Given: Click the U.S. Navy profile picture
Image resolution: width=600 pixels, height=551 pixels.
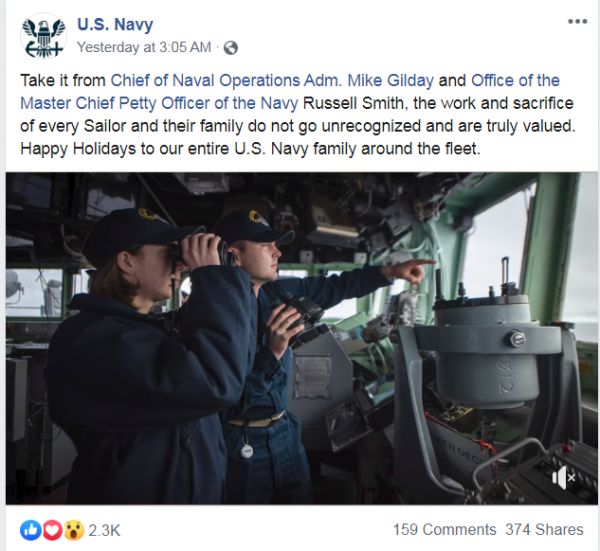Looking at the screenshot, I should tap(42, 35).
